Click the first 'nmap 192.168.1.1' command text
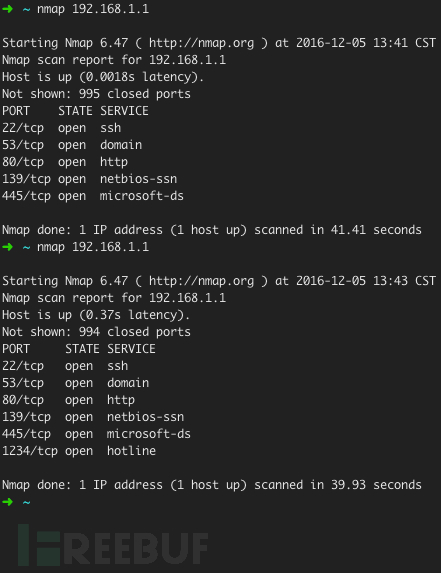 pos(93,9)
